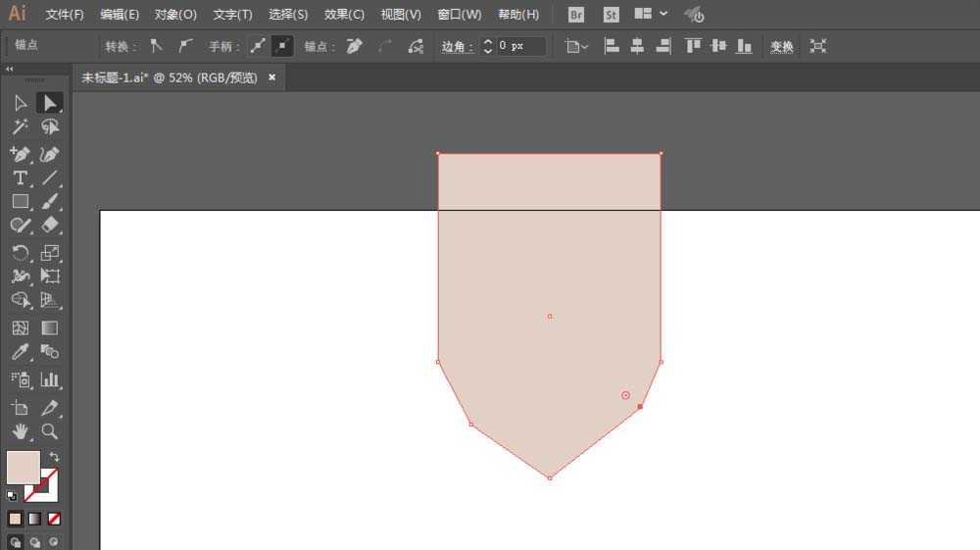Click the 变换 transform link
The image size is (980, 550).
click(x=781, y=46)
